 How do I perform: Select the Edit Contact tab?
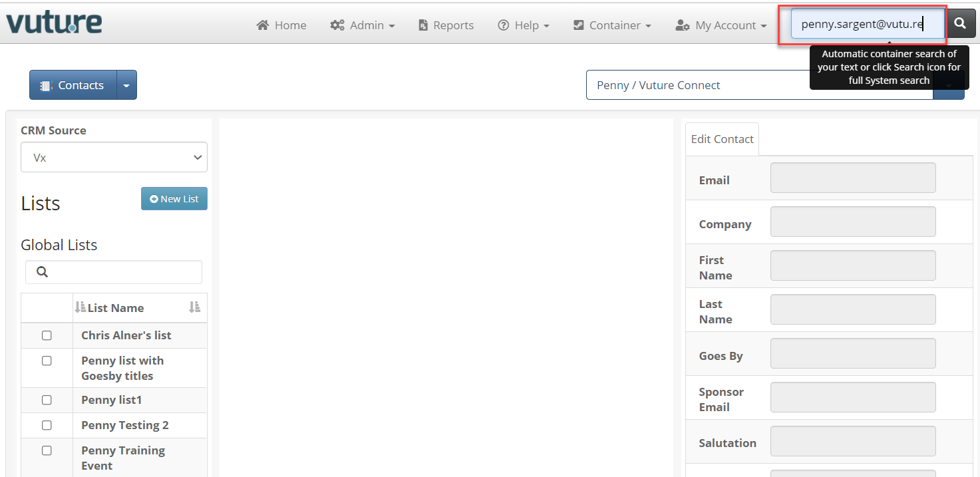(x=722, y=139)
